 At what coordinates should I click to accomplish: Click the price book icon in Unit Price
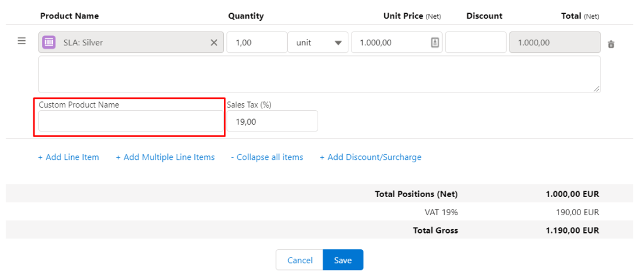435,43
